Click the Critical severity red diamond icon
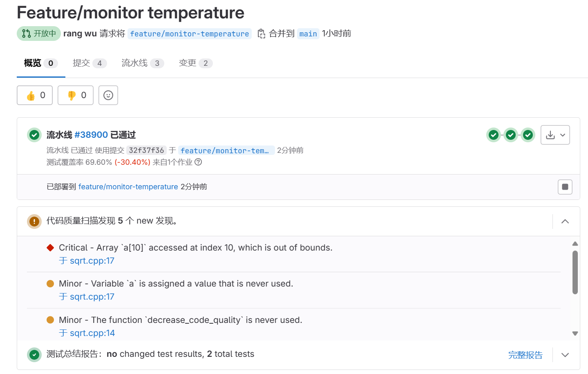Image resolution: width=588 pixels, height=374 pixels. pos(50,247)
